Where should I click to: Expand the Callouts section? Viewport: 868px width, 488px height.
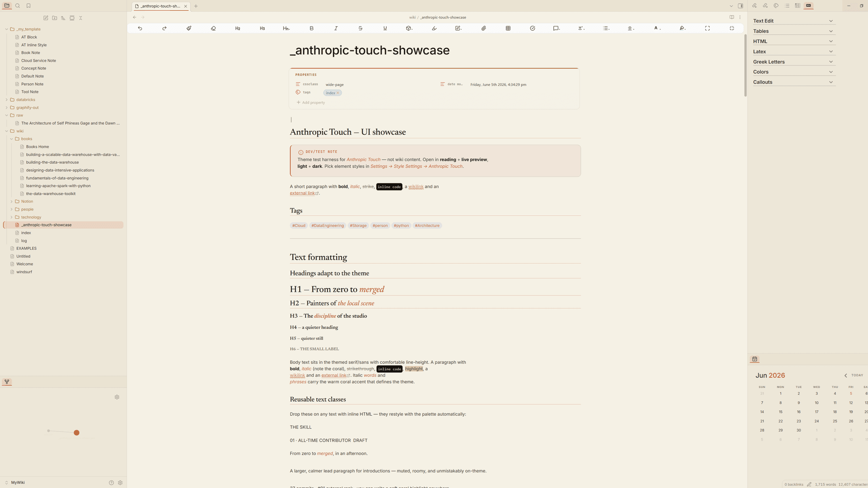[x=793, y=82]
